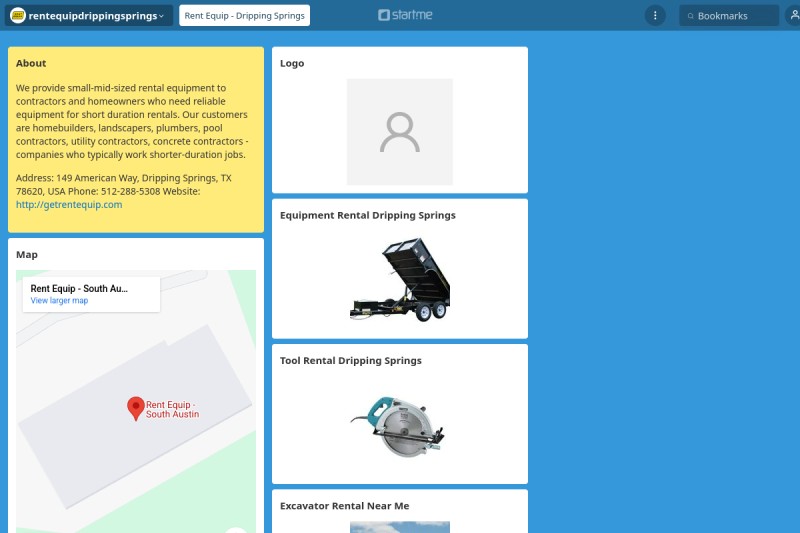Click the placeholder logo avatar image

399,132
